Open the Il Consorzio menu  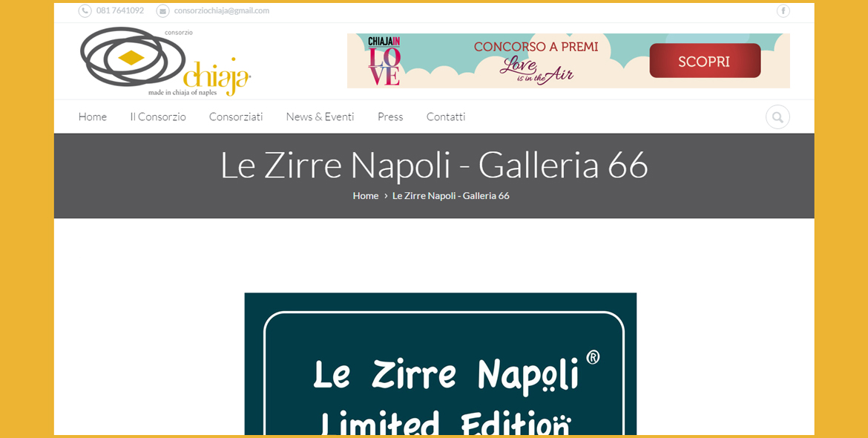pos(158,117)
